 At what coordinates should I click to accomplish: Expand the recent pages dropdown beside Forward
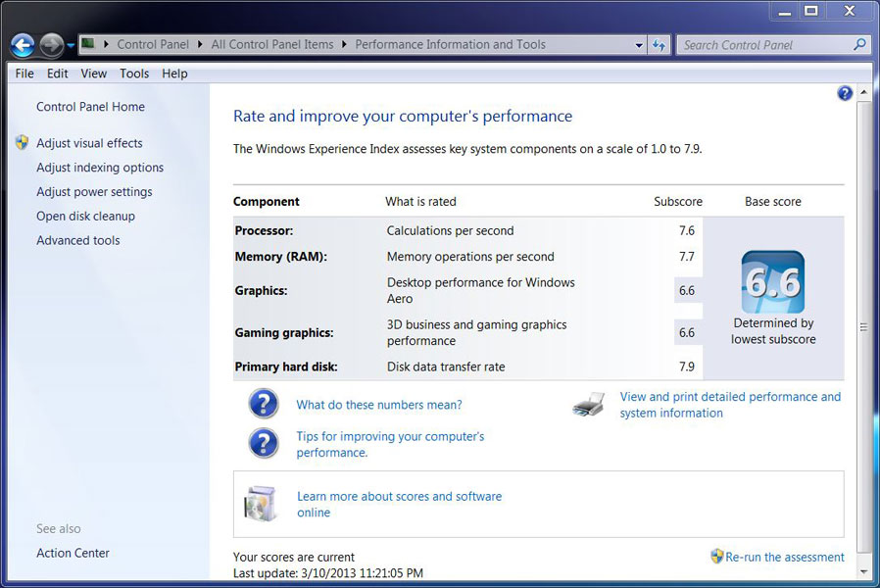(x=72, y=46)
